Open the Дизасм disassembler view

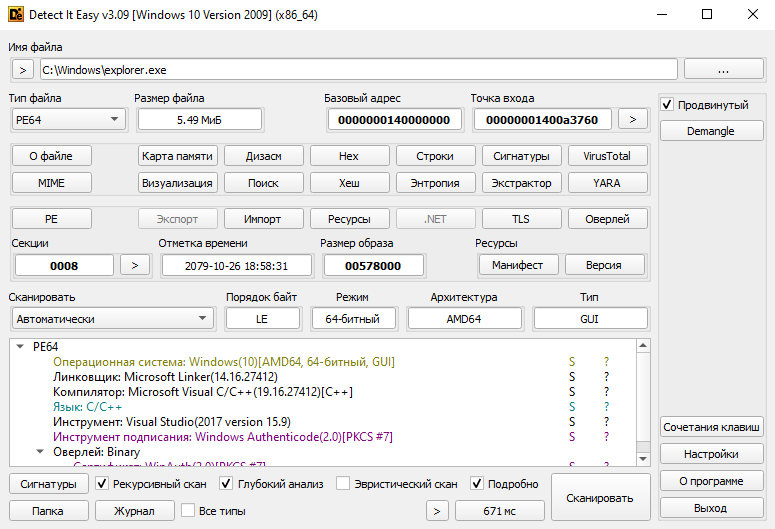pyautogui.click(x=263, y=156)
